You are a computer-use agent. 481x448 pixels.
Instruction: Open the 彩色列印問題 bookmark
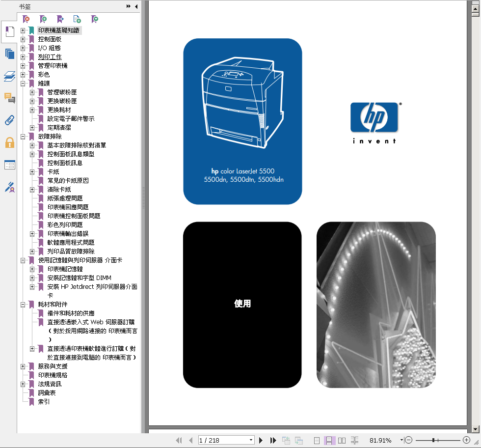(x=65, y=225)
